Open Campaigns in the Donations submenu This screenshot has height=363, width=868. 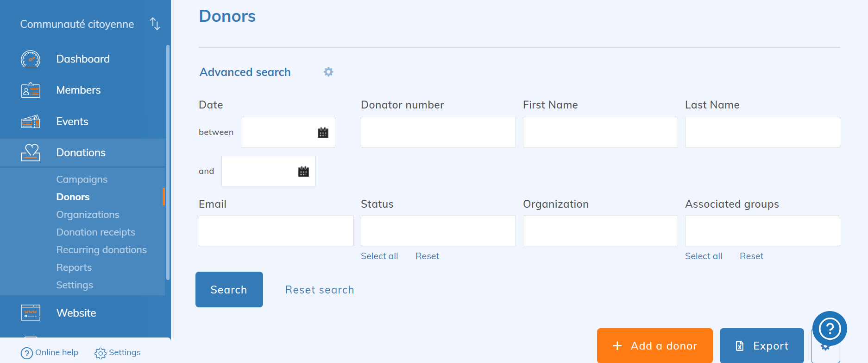tap(82, 179)
